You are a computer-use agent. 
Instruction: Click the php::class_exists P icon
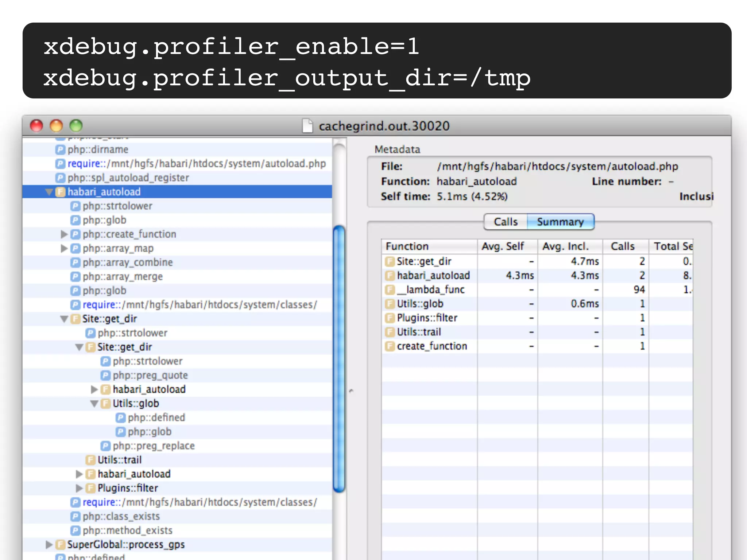(x=75, y=517)
